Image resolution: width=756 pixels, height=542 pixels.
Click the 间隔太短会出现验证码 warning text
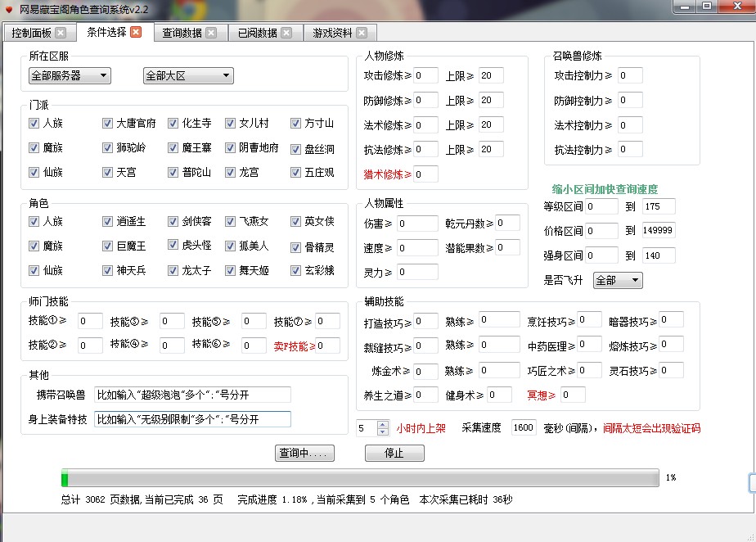coord(651,428)
